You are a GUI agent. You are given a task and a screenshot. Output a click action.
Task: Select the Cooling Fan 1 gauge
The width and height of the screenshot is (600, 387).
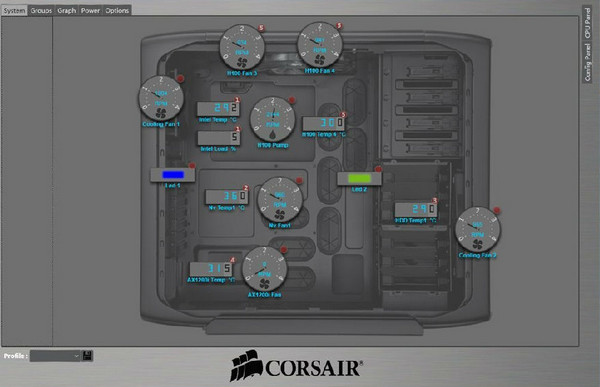pos(161,98)
